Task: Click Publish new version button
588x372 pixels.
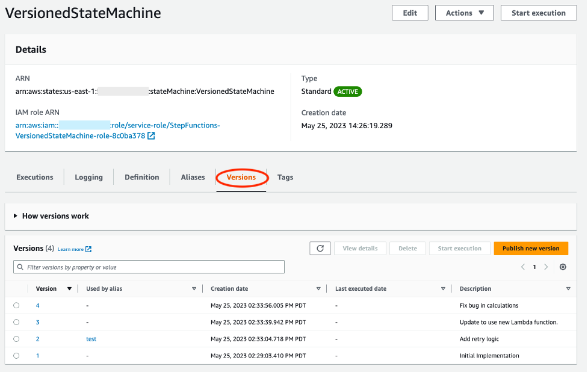Action: (531, 248)
